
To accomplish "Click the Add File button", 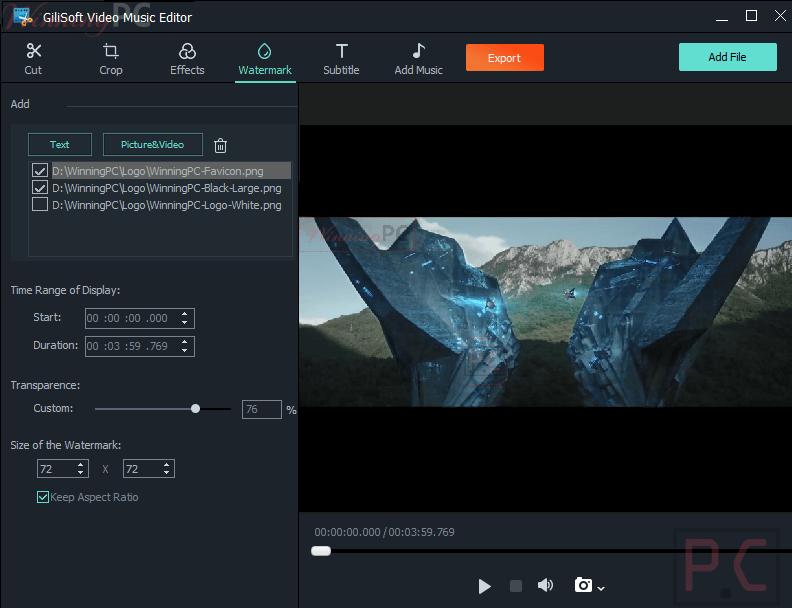I will pyautogui.click(x=727, y=57).
